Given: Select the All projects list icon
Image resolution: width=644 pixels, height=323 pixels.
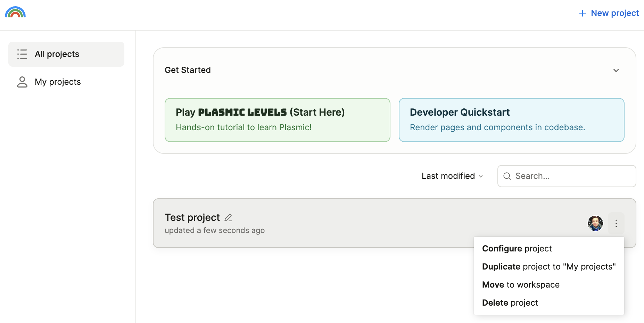Looking at the screenshot, I should pyautogui.click(x=22, y=54).
